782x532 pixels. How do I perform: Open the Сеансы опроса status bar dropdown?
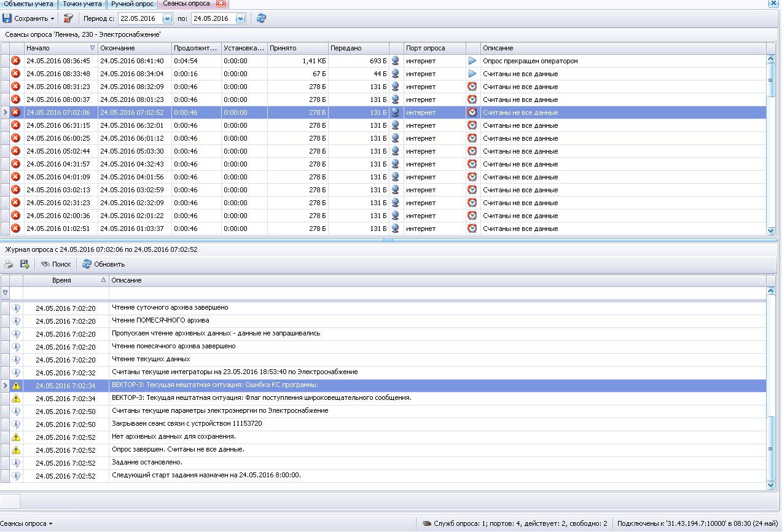[x=26, y=523]
